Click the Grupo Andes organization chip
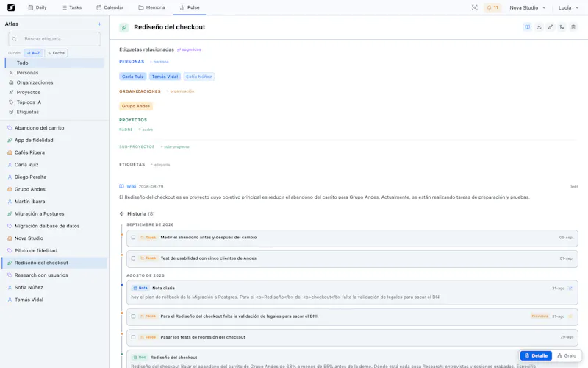Viewport: 588px width, 368px height. pos(136,106)
